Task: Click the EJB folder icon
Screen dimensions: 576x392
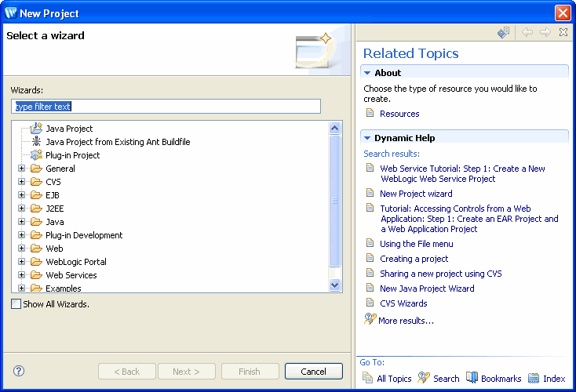Action: click(x=36, y=195)
